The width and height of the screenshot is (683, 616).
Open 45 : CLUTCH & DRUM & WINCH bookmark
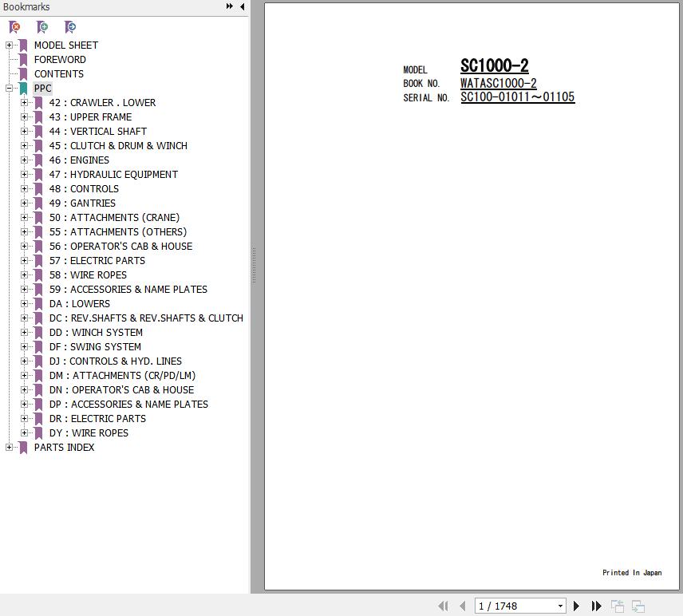[x=118, y=146]
